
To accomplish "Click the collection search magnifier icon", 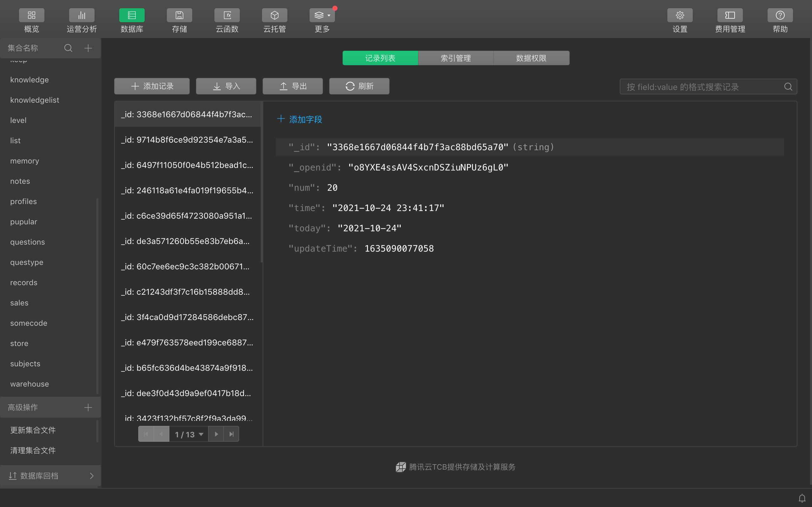I will (x=68, y=48).
